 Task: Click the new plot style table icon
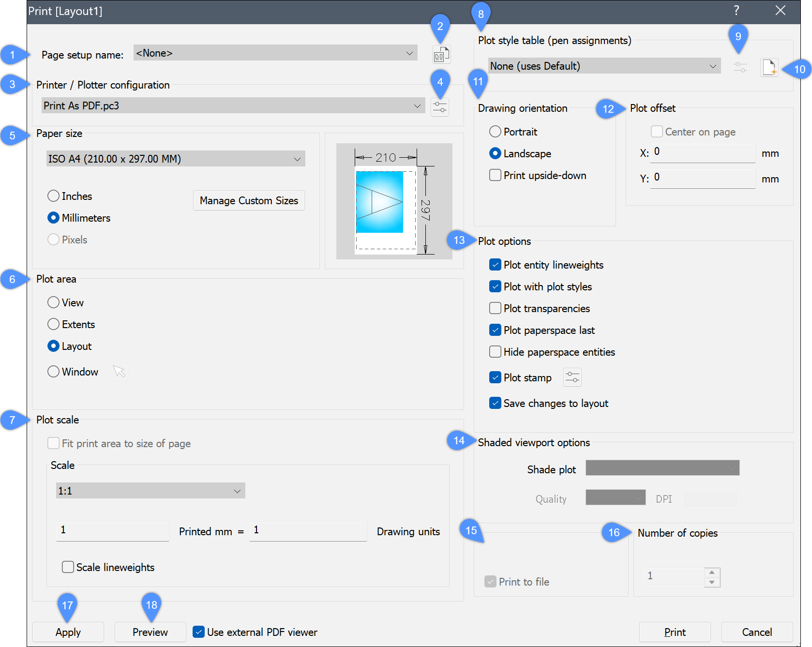(769, 67)
